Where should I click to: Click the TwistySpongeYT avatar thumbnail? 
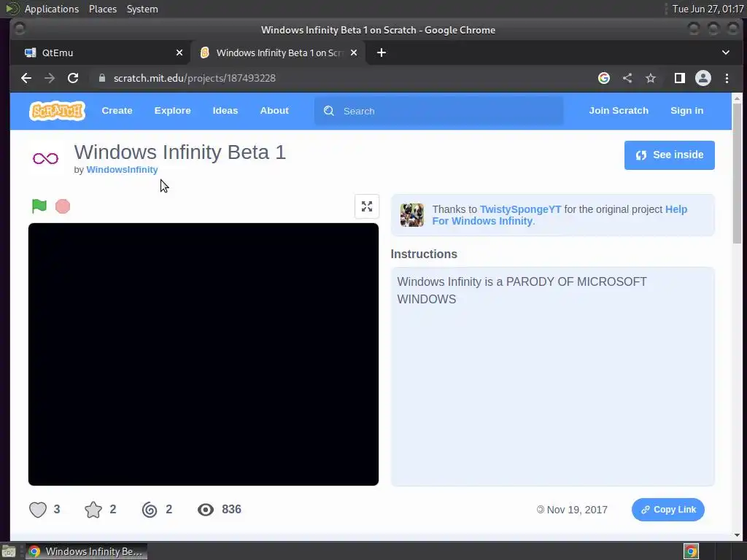click(412, 215)
